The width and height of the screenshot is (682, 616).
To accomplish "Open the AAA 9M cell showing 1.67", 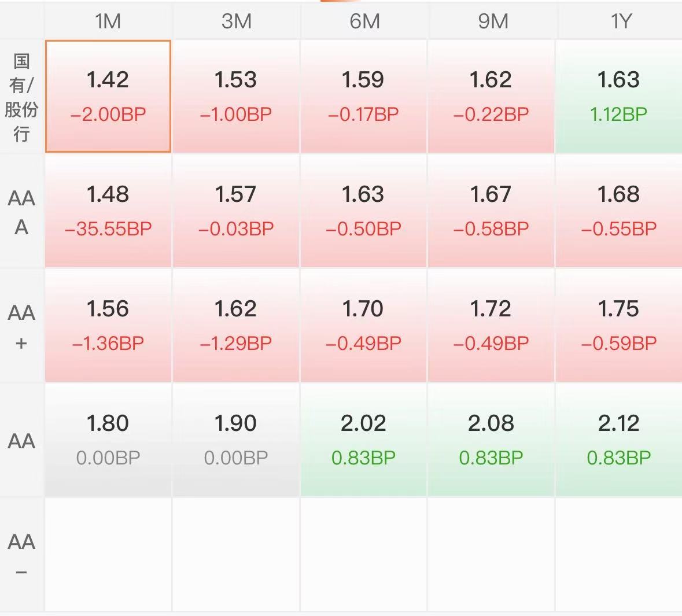I will (491, 211).
